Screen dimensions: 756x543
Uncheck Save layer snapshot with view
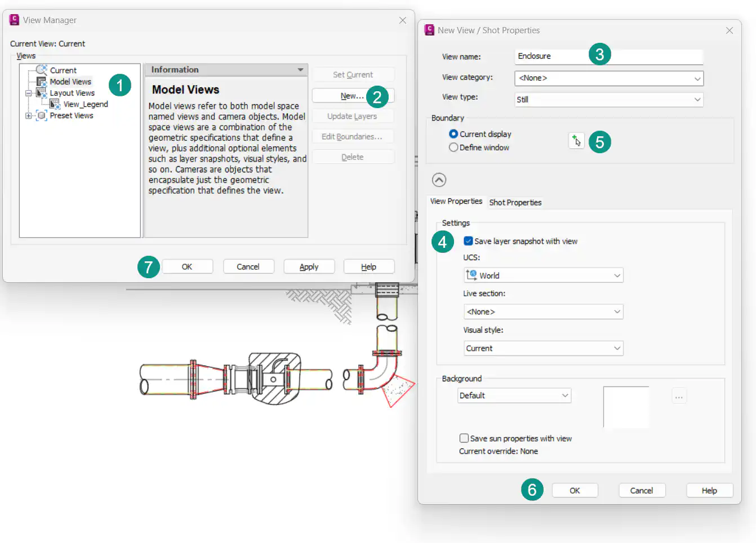pyautogui.click(x=468, y=241)
